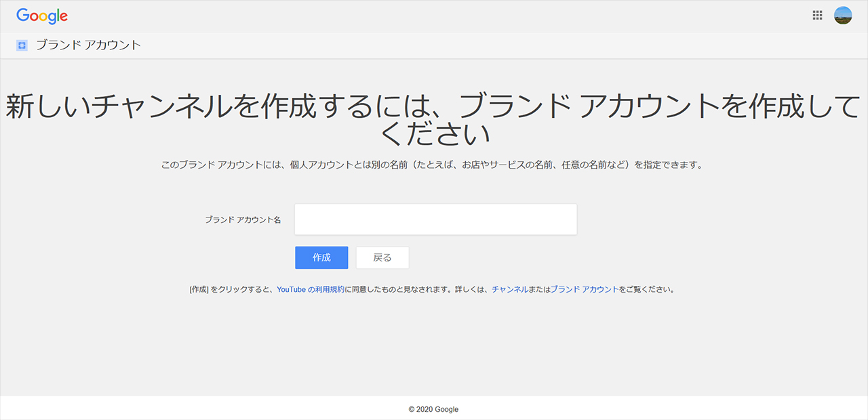
Task: Click the Google logo
Action: pos(42,16)
